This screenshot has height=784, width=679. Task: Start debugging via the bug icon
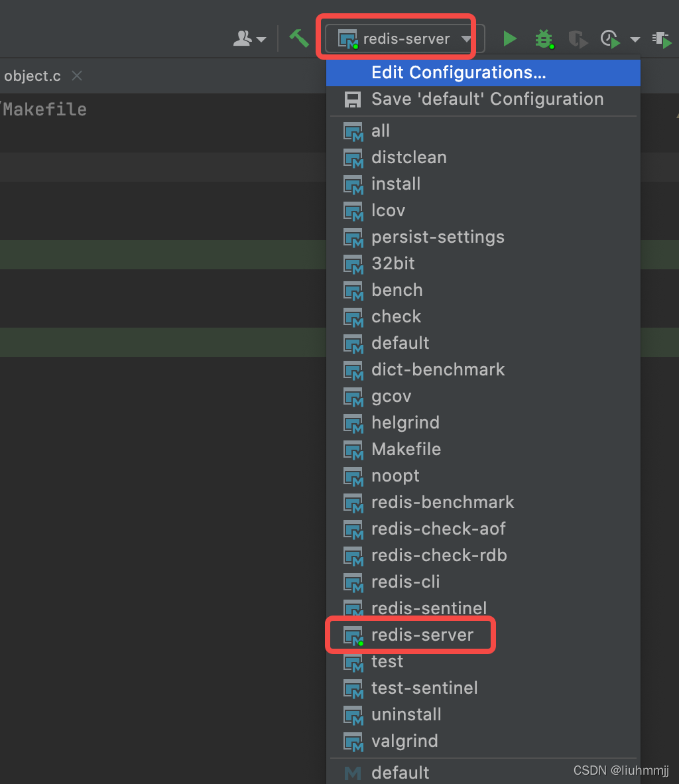544,38
